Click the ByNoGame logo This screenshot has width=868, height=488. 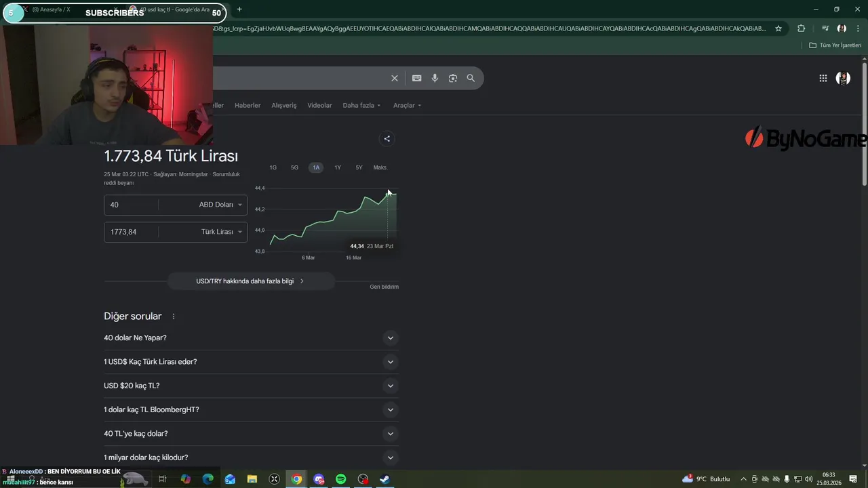pyautogui.click(x=806, y=138)
